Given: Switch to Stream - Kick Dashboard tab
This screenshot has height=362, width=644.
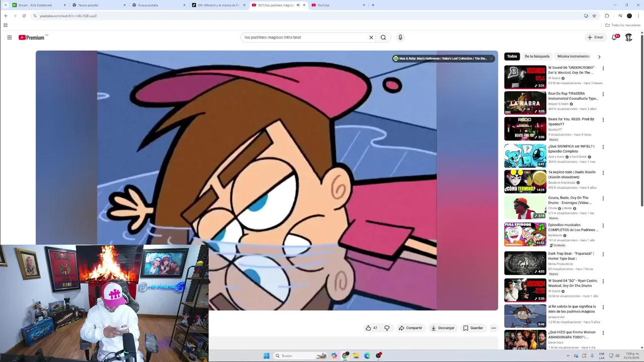Looking at the screenshot, I should tap(39, 5).
